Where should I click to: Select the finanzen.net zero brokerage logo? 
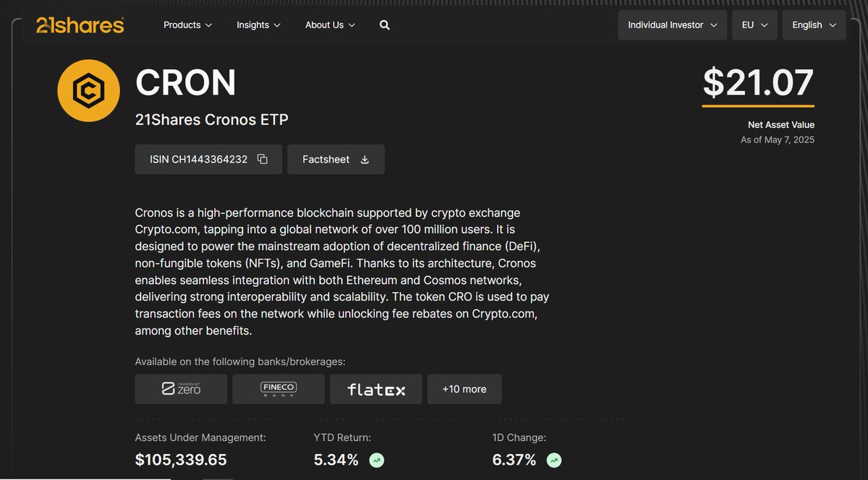click(181, 389)
